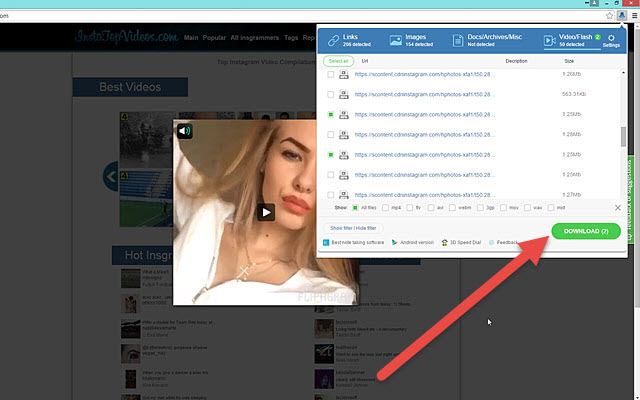Click the file type icon of the 1.26Mb row
Viewport: 640px width, 400px height.
pos(344,74)
